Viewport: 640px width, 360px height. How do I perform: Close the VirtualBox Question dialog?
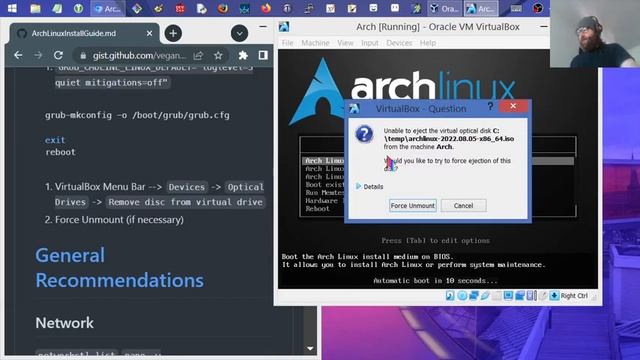tap(513, 106)
